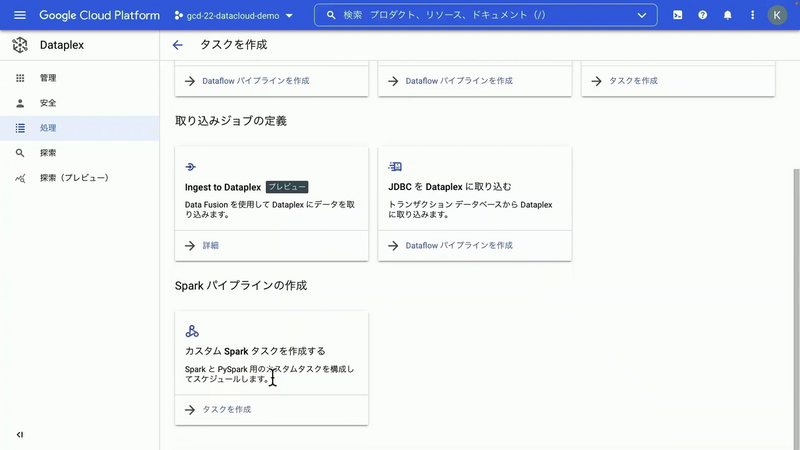Screen dimensions: 800x450
Task: Click Dataflow パイプラインを作成 in the first top card
Action: (x=256, y=81)
